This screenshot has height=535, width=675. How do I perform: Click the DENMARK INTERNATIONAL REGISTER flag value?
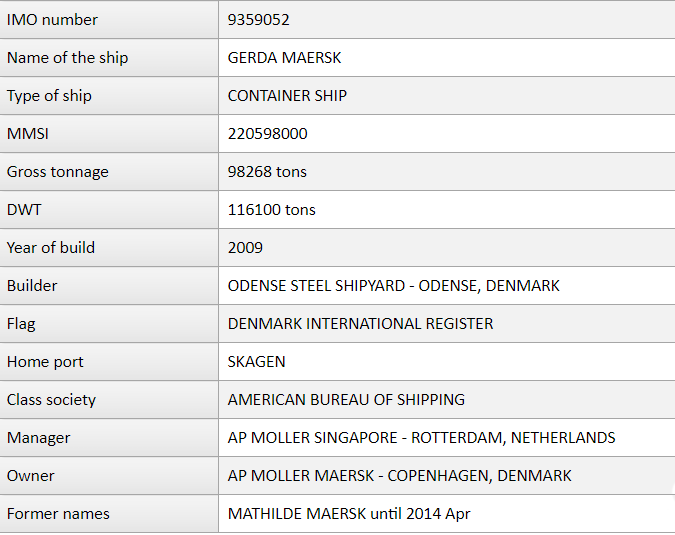point(360,324)
